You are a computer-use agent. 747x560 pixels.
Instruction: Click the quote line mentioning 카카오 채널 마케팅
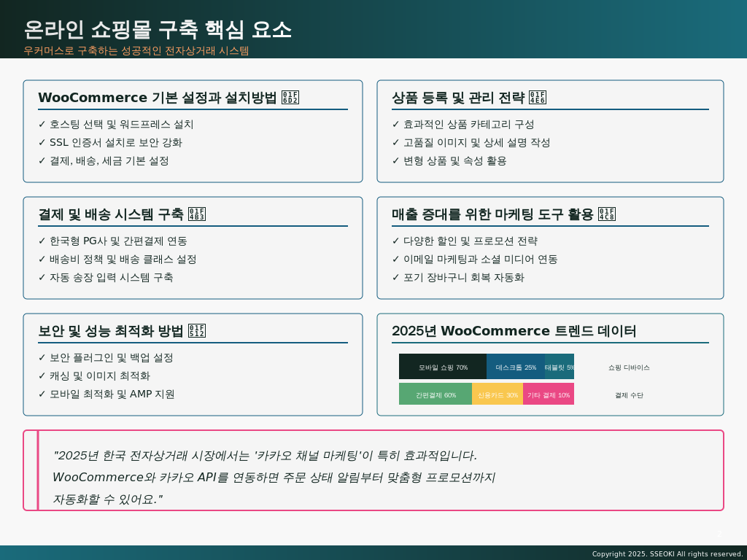pos(265,456)
